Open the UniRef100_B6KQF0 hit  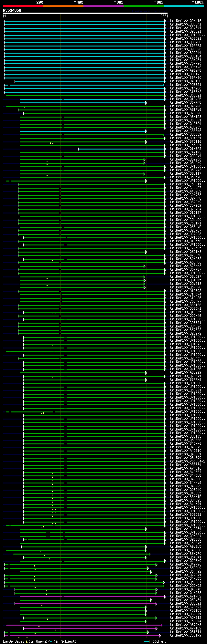click(186, 554)
